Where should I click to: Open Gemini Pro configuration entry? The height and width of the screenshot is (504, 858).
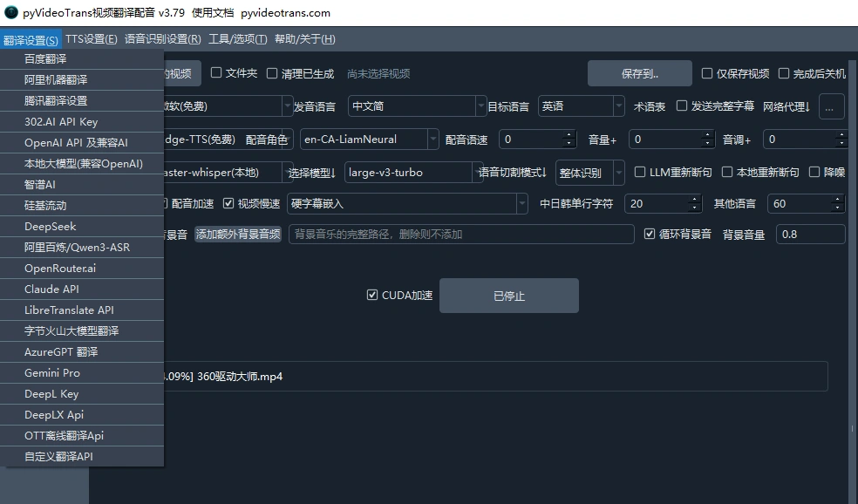tap(51, 372)
